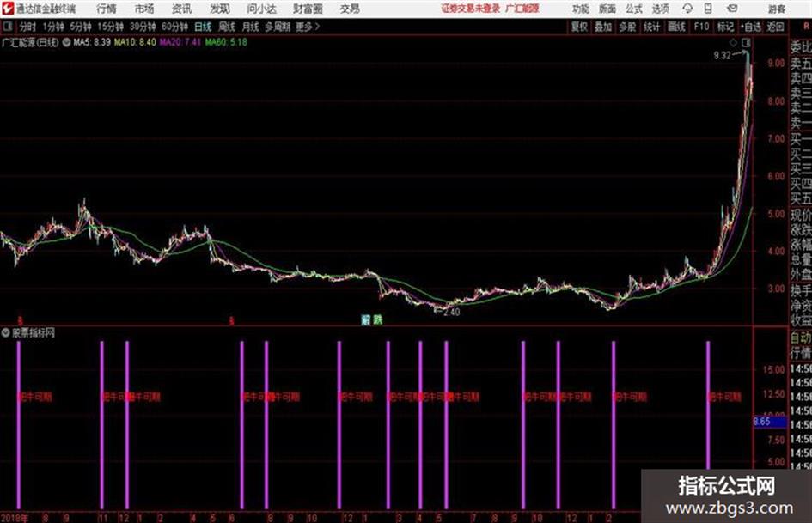Image resolution: width=812 pixels, height=523 pixels.
Task: Open the 版面 menu
Action: pyautogui.click(x=607, y=9)
